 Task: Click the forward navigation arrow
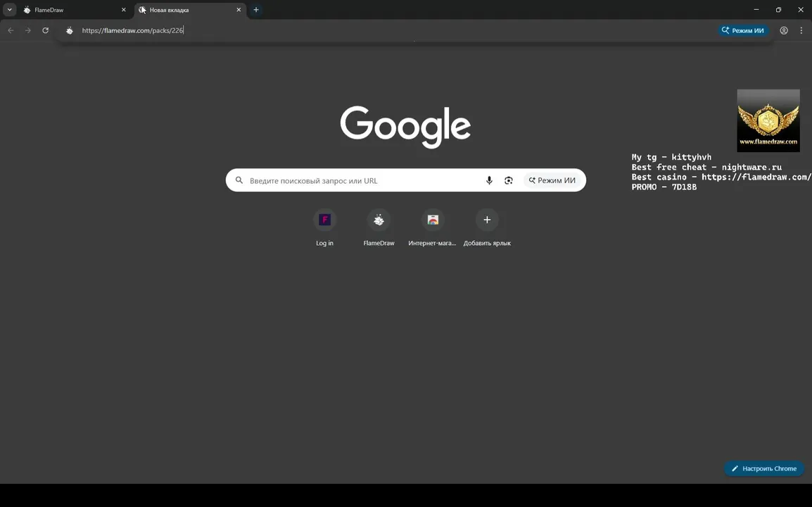tap(28, 30)
